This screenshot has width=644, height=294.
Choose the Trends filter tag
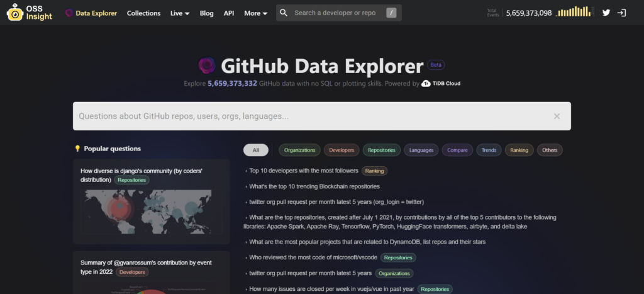pyautogui.click(x=489, y=150)
